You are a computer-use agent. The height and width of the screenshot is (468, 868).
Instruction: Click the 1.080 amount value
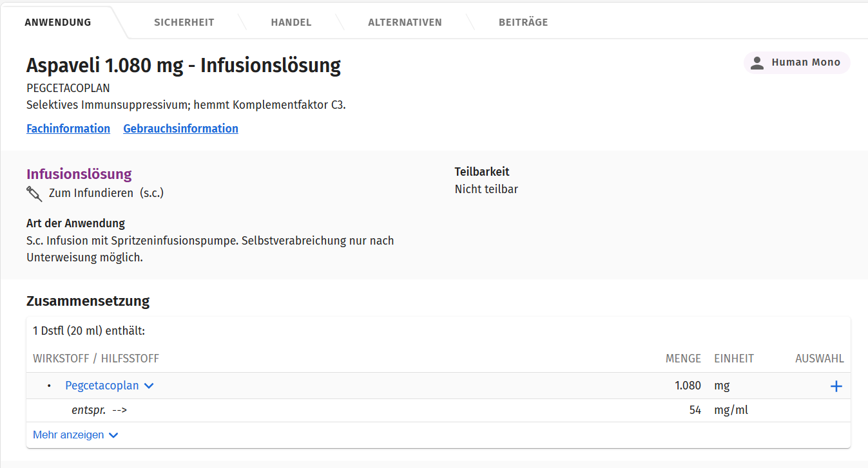(x=688, y=386)
